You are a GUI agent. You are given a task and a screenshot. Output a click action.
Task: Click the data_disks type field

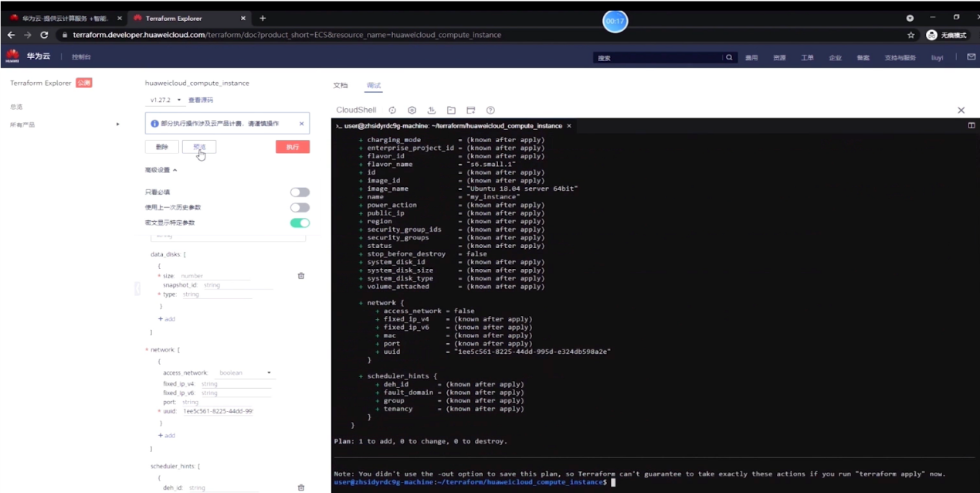point(217,294)
